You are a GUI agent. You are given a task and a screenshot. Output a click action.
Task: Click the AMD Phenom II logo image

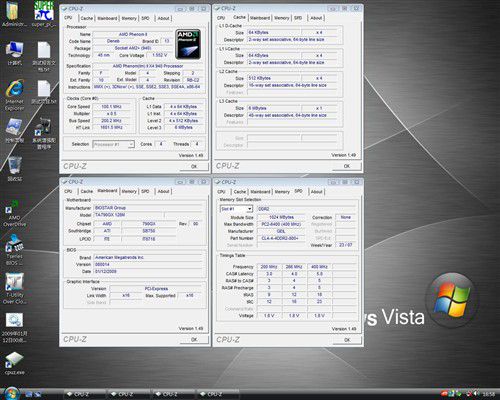click(188, 44)
